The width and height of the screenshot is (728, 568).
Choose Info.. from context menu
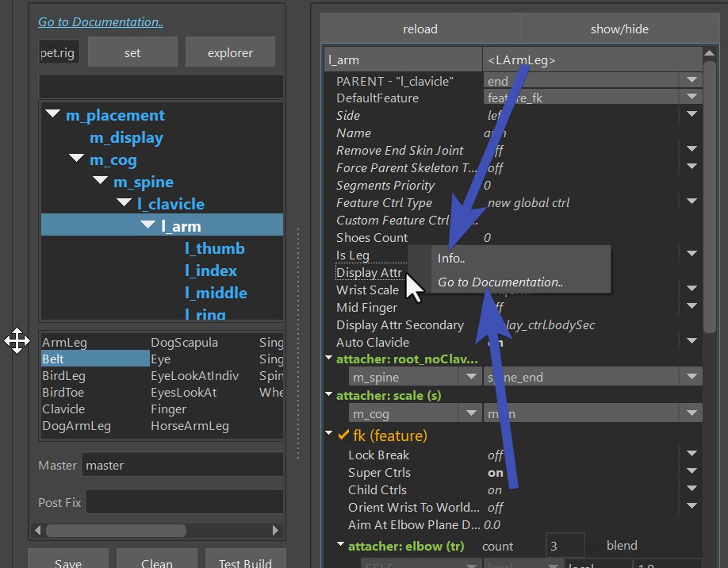(451, 259)
